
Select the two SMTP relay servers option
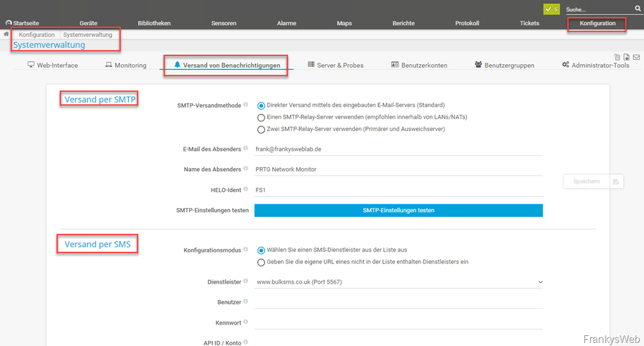click(261, 130)
